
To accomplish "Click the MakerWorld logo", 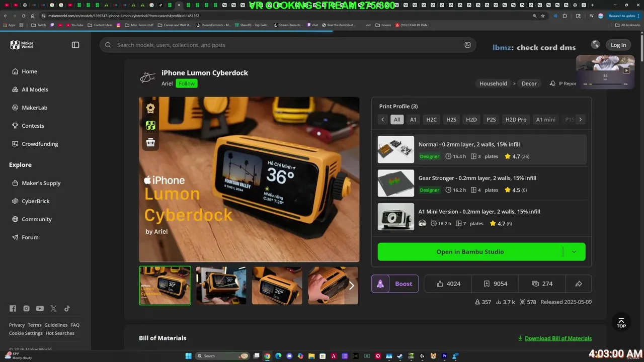I will [x=22, y=45].
